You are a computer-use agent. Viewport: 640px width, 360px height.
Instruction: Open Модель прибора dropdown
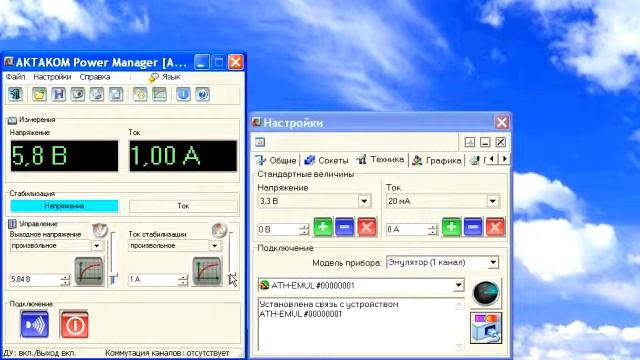click(493, 262)
